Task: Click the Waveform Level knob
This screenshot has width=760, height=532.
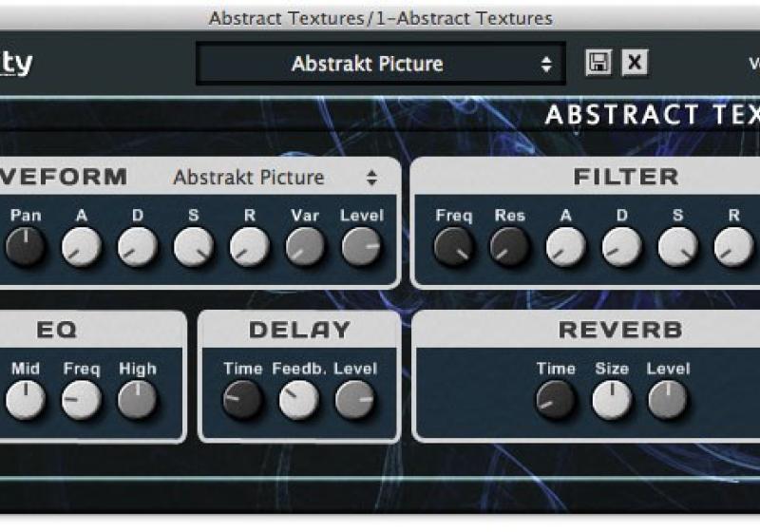Action: tap(361, 247)
